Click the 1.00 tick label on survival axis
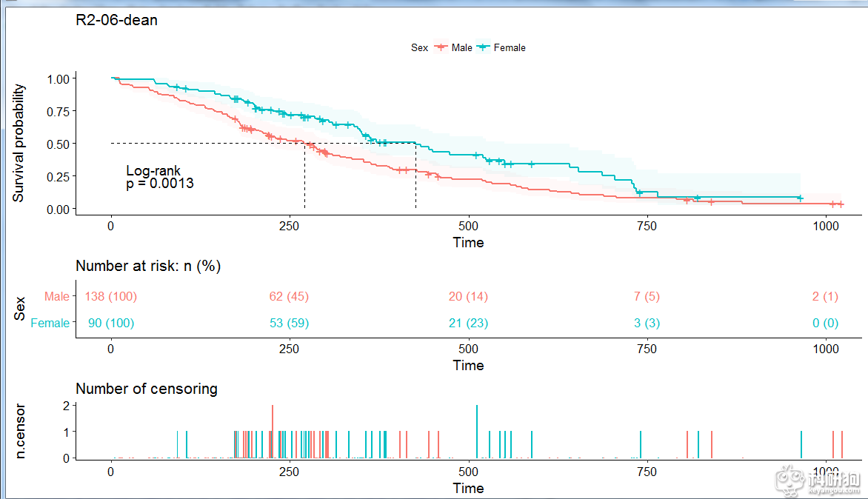This screenshot has height=499, width=868. click(58, 79)
